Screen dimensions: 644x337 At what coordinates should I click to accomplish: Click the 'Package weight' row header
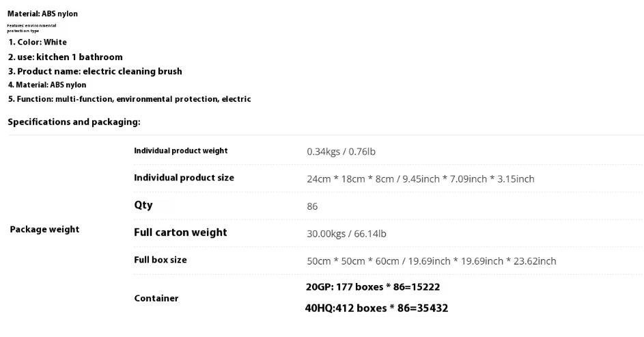44,229
